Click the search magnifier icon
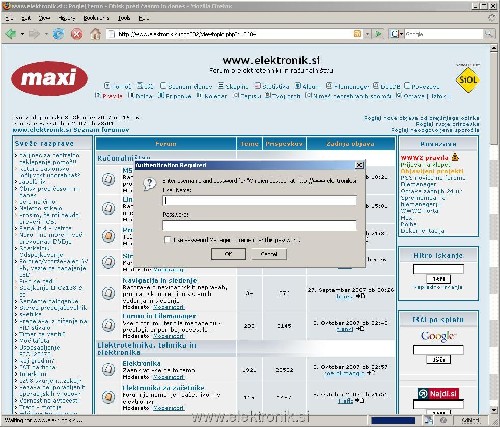This screenshot has height=427, width=500. tap(488, 34)
